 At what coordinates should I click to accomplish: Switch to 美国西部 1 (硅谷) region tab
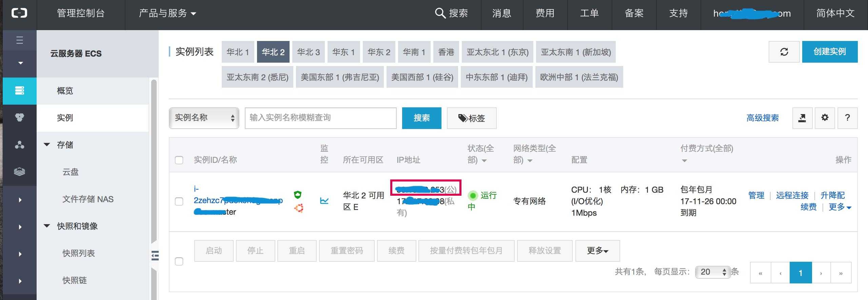click(x=422, y=77)
